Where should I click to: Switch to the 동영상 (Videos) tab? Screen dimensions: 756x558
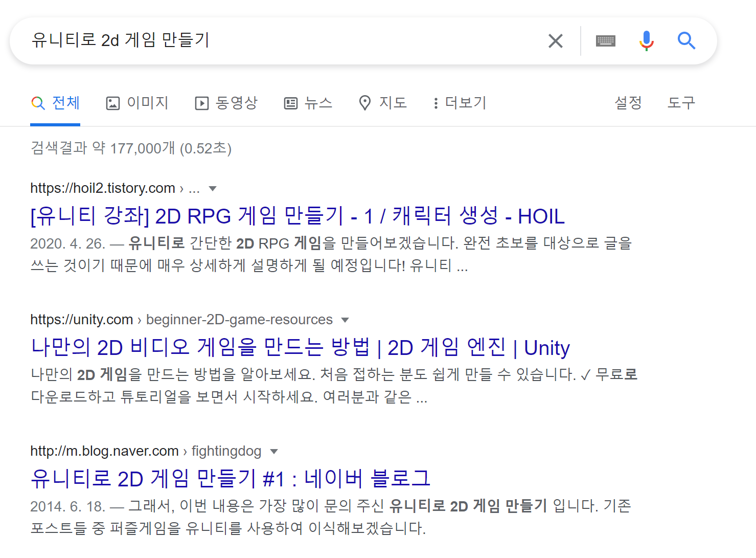point(226,103)
